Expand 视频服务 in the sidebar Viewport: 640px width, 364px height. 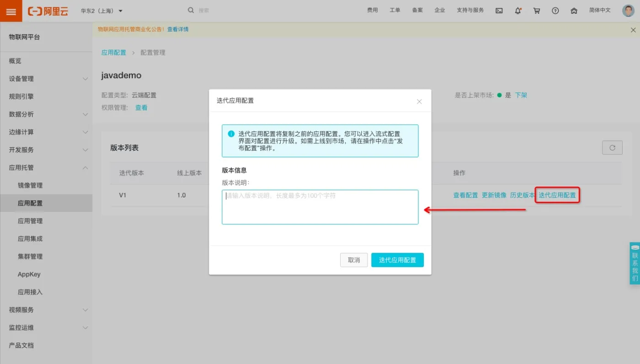(x=46, y=310)
